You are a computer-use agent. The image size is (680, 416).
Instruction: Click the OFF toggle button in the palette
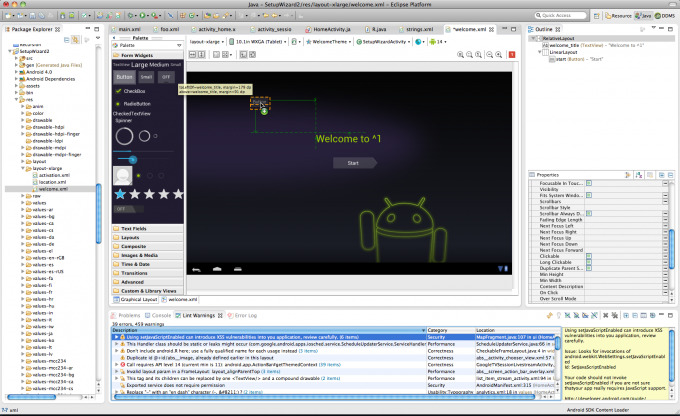(166, 76)
